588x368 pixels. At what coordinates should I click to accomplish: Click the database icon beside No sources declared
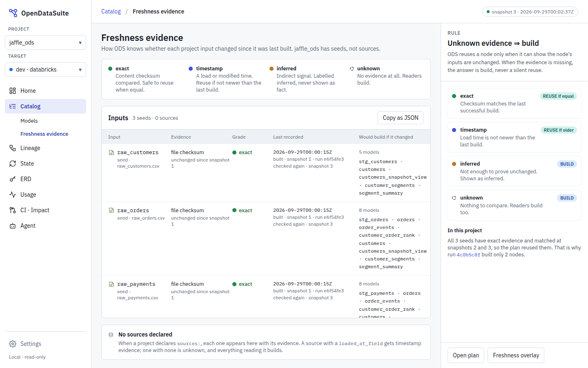(111, 335)
